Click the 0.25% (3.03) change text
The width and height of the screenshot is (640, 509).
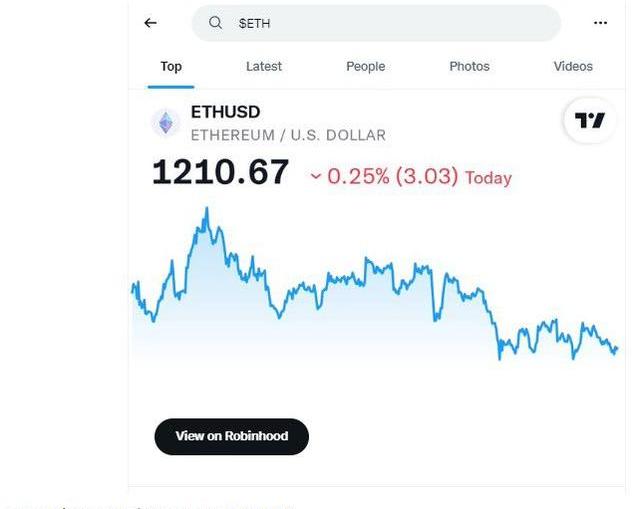click(x=392, y=177)
